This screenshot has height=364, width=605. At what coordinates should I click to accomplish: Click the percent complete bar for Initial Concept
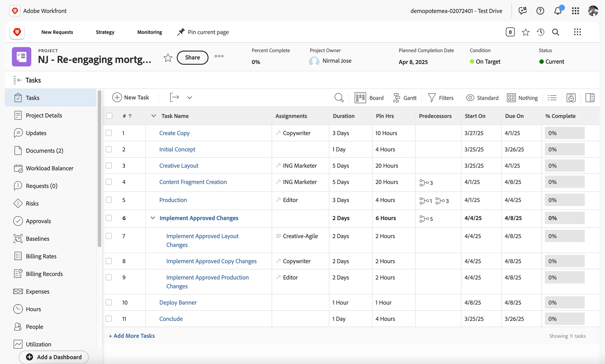564,149
